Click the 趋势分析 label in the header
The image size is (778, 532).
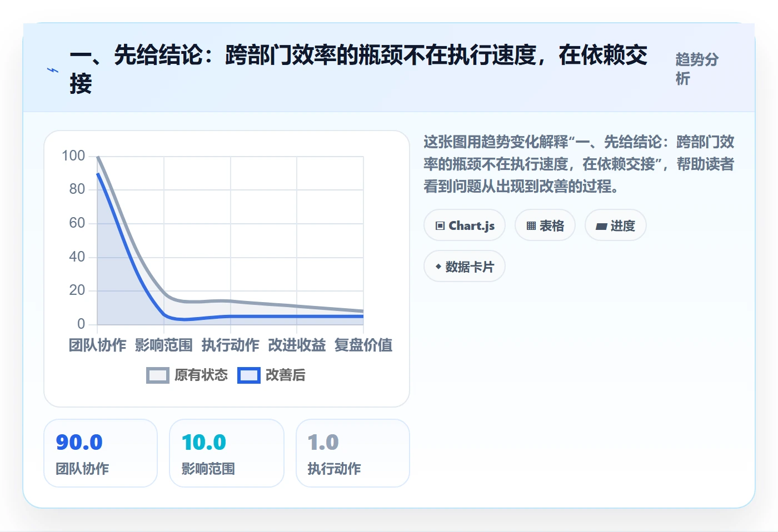[697, 69]
